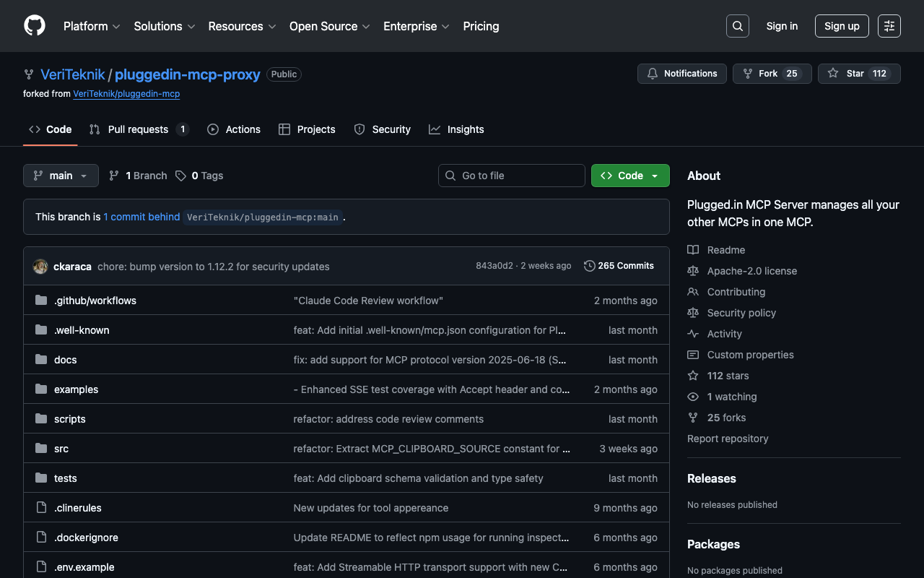Viewport: 924px width, 578px height.
Task: Click the GitHub logo icon
Action: pyautogui.click(x=35, y=26)
